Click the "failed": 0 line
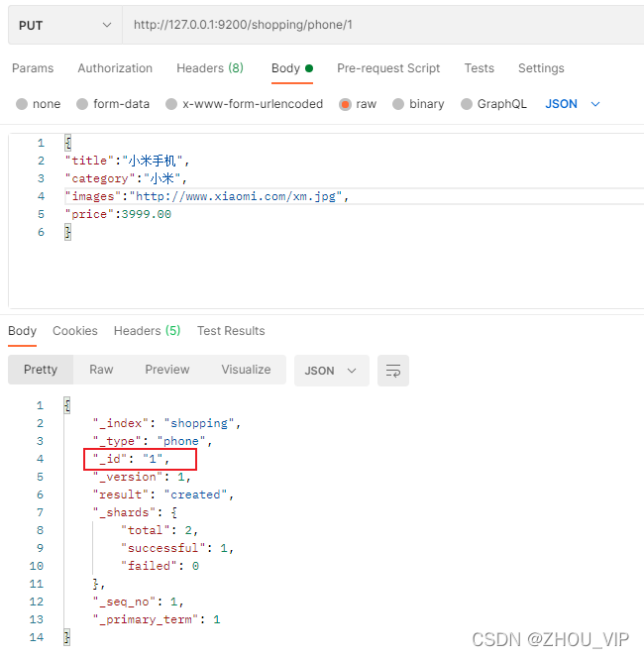The height and width of the screenshot is (658, 644). [160, 566]
